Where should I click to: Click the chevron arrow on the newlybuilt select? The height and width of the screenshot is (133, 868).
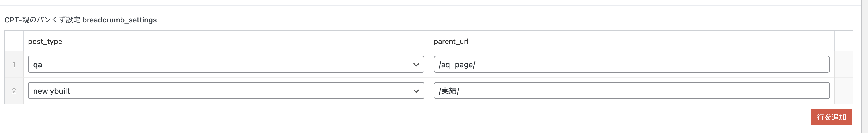point(416,91)
